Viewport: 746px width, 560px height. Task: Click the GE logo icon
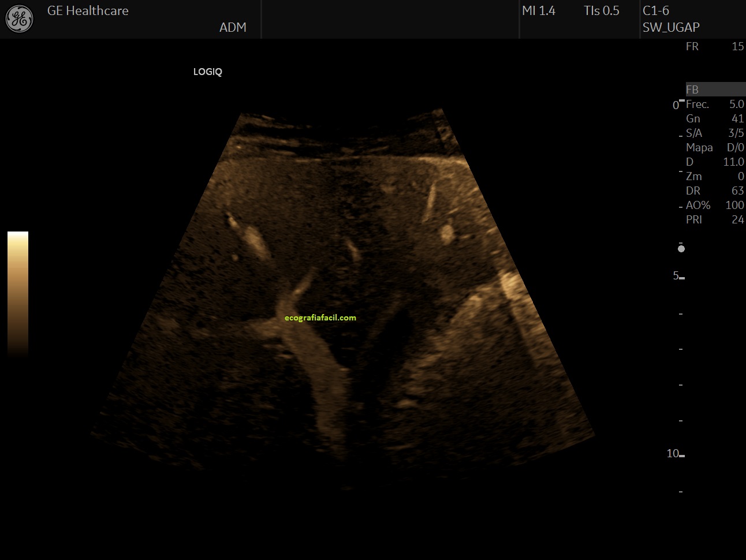click(x=19, y=19)
